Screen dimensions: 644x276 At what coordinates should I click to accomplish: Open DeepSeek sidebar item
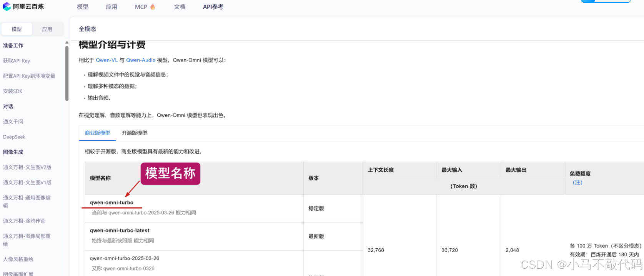tap(14, 137)
